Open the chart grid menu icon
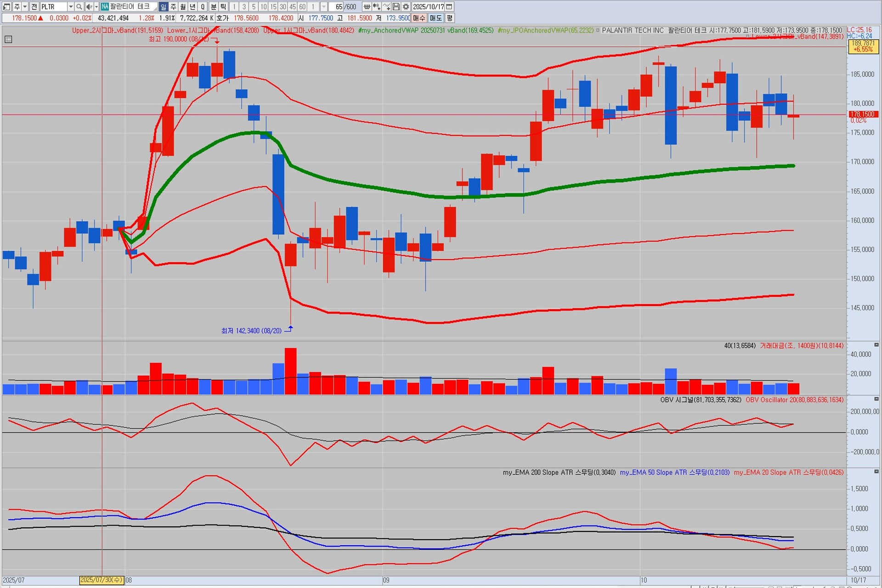 point(8,39)
